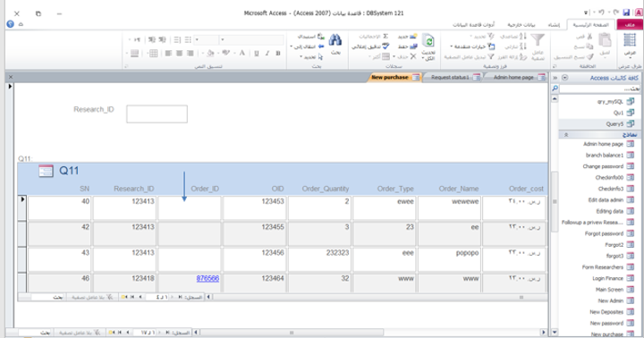Click the navigation pane search box
This screenshot has height=338, width=644.
[599, 89]
